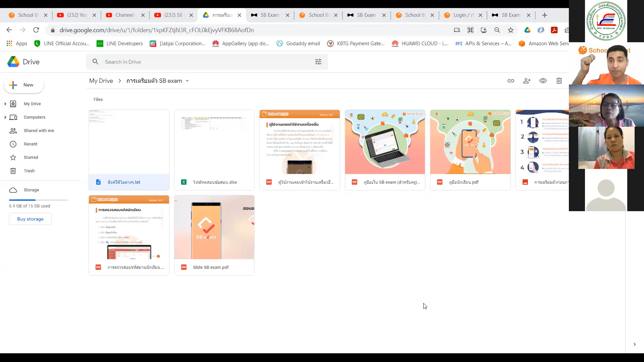Click the storage usage progress bar
644x362 pixels.
pos(38,200)
